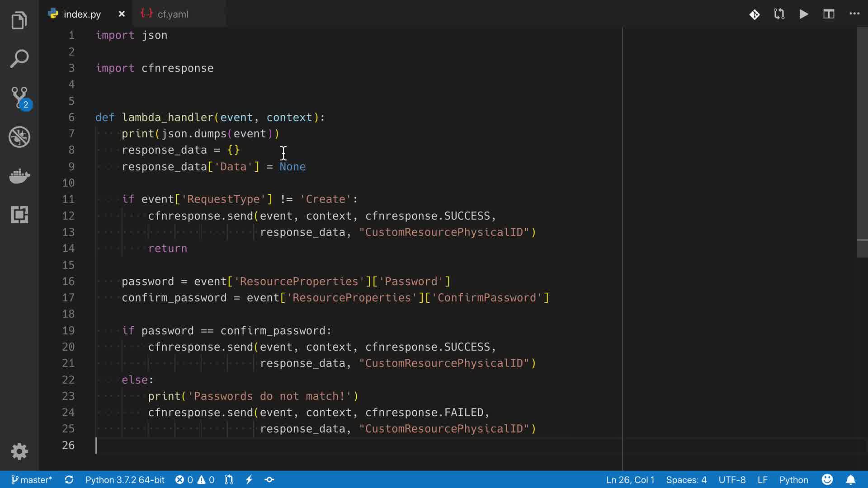Open the Debug sidebar panel
Screen dimensions: 868x488
click(19, 136)
